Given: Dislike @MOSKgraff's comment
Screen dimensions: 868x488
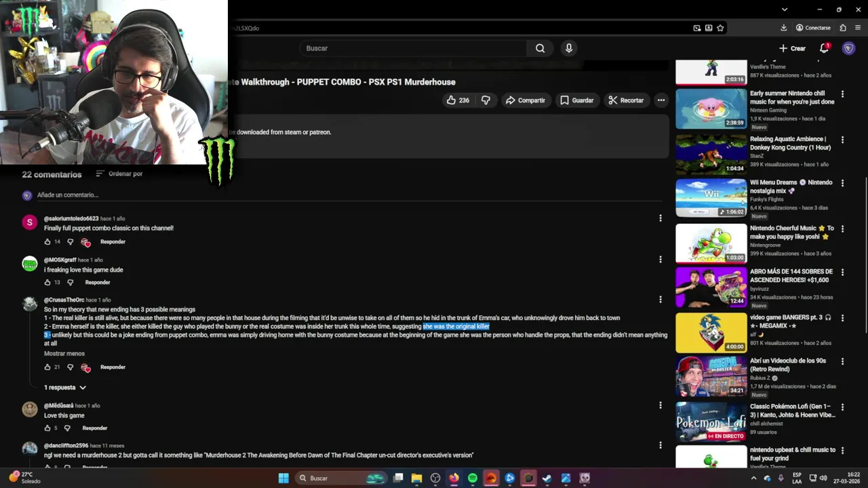Looking at the screenshot, I should tap(70, 283).
